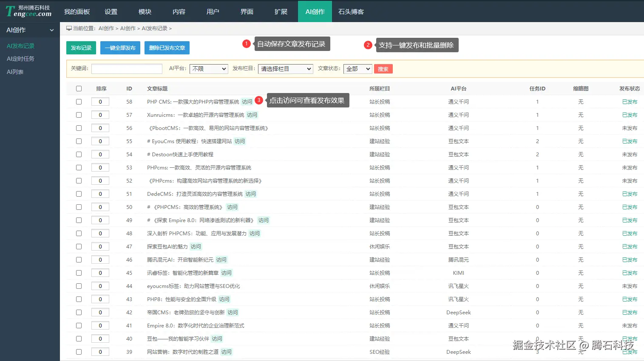Screen dimensions: 644x361
Task: Click the 休闲娱乐 cell for ID 47
Action: coord(380,247)
